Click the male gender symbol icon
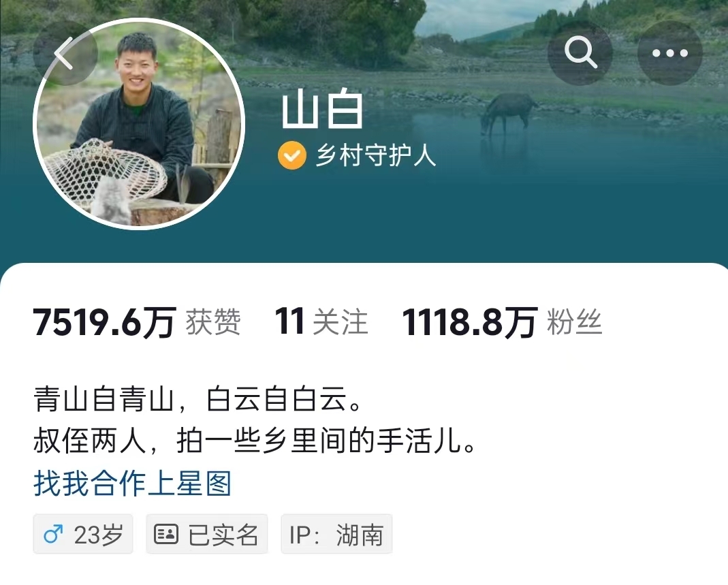This screenshot has height=585, width=728. [x=53, y=534]
